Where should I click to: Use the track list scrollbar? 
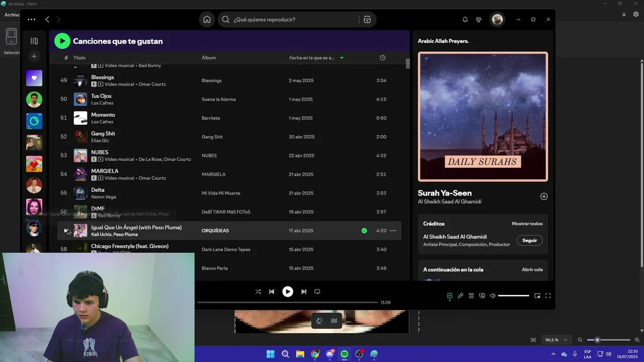coord(408,63)
